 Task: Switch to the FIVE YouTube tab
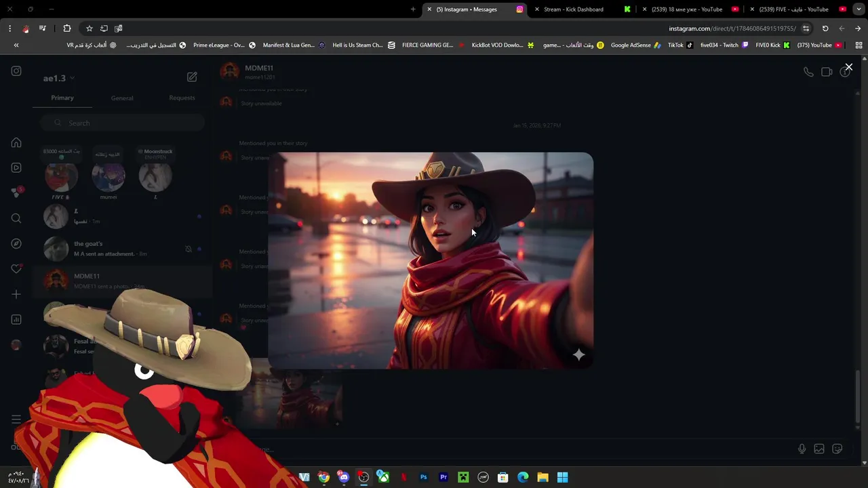tap(799, 9)
